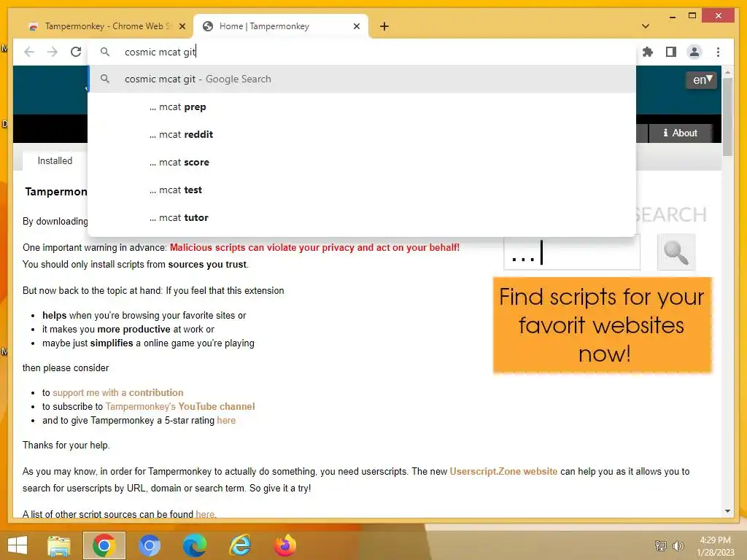Open the volume speaker tray icon
The width and height of the screenshot is (747, 560).
678,545
